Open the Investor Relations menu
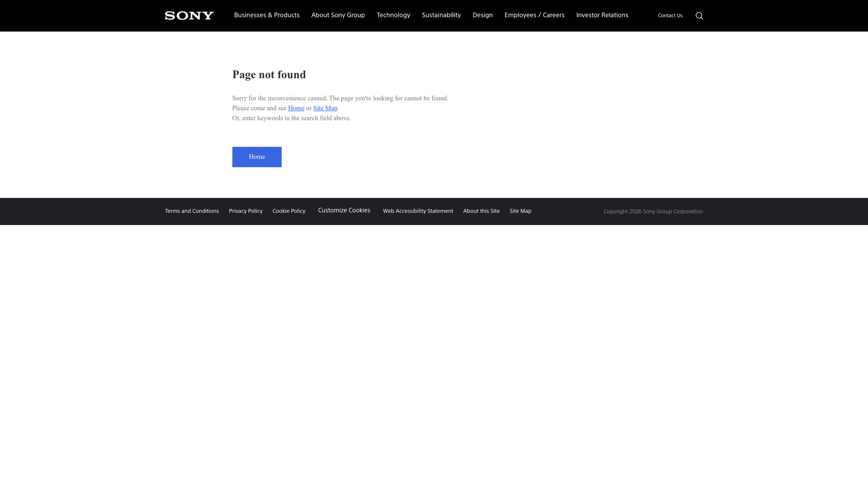 pos(602,15)
